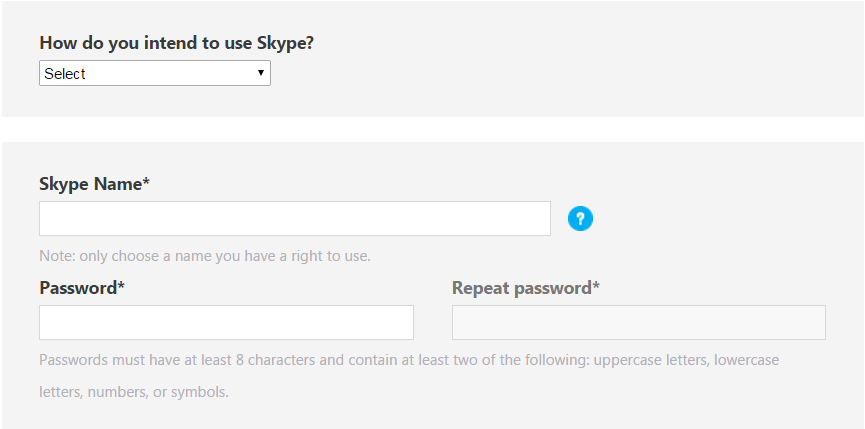
Task: Focus the Skype Name text field
Action: [294, 218]
